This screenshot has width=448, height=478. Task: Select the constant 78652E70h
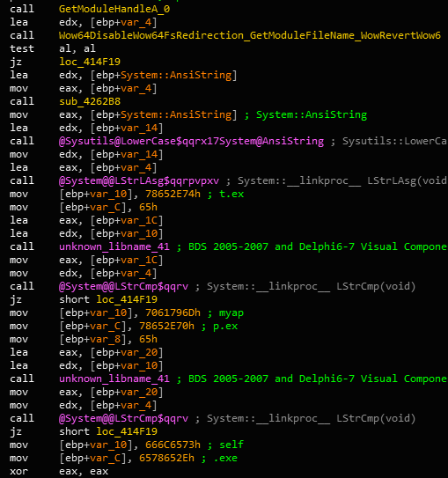click(166, 326)
